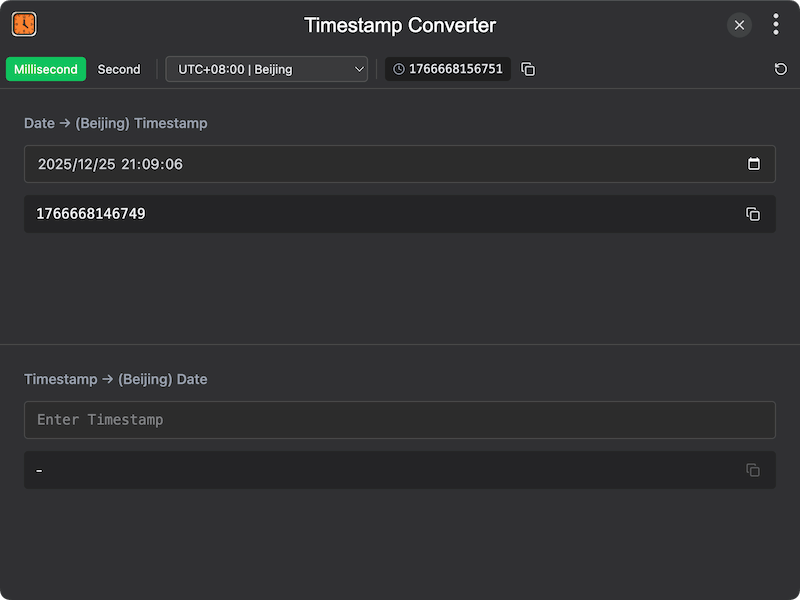The height and width of the screenshot is (600, 800).
Task: Close the Timestamp Converter panel
Action: coord(739,25)
